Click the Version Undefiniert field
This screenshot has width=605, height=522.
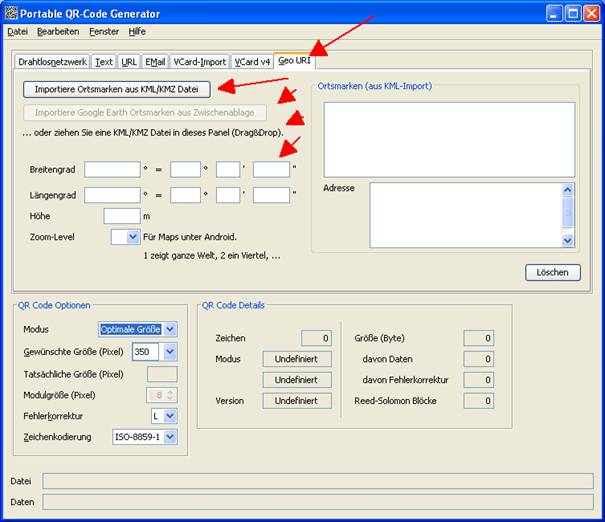(297, 400)
